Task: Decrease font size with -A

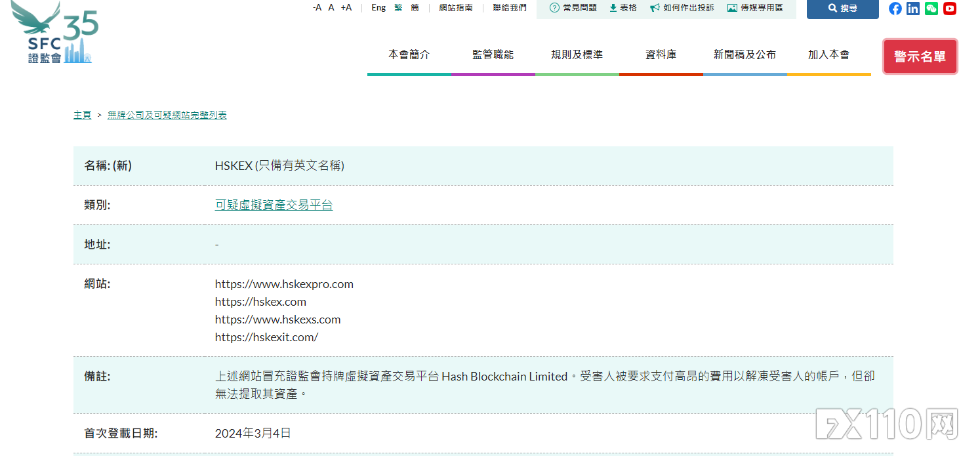Action: [x=317, y=7]
